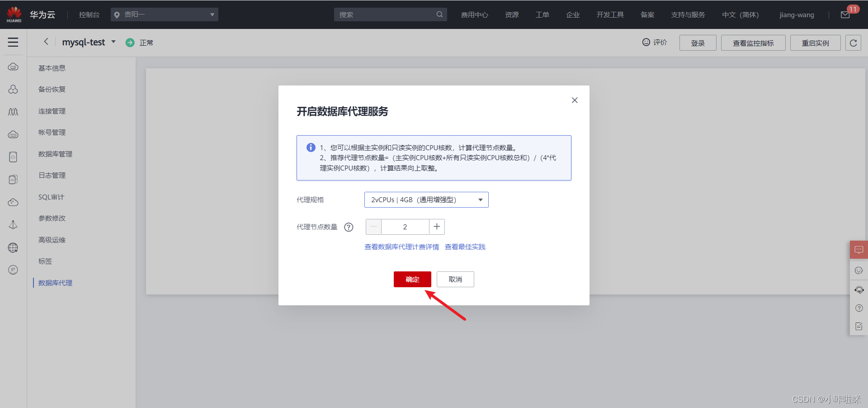Click the customer service headset icon
Viewport: 868px width, 408px height.
point(859,290)
